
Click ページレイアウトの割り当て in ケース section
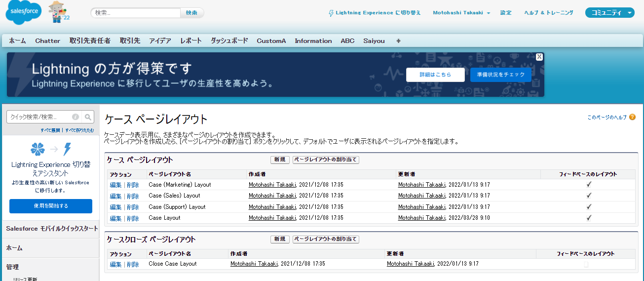coord(326,160)
